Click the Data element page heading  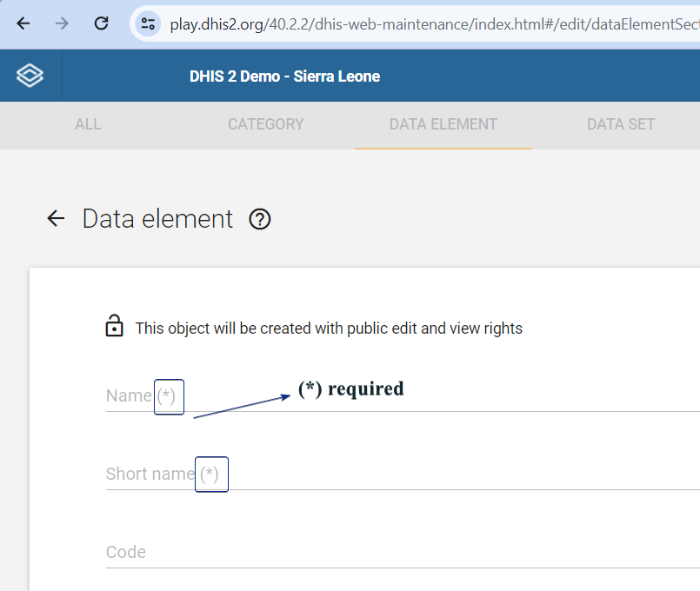(157, 219)
